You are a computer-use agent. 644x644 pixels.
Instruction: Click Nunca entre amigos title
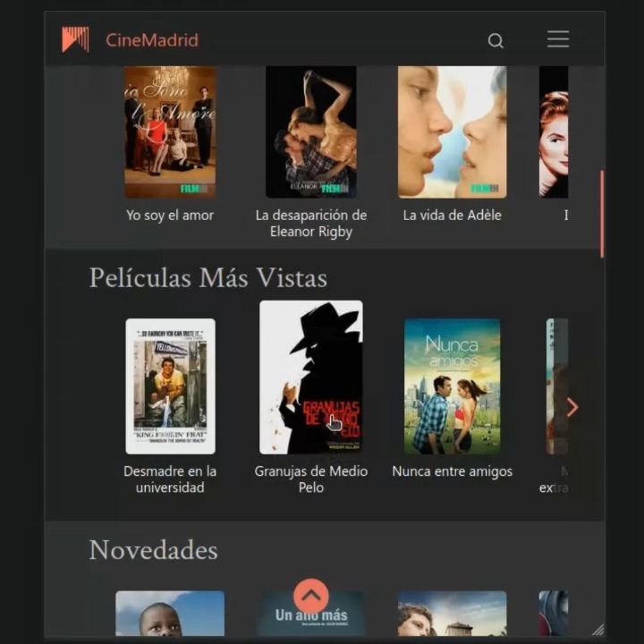coord(453,471)
